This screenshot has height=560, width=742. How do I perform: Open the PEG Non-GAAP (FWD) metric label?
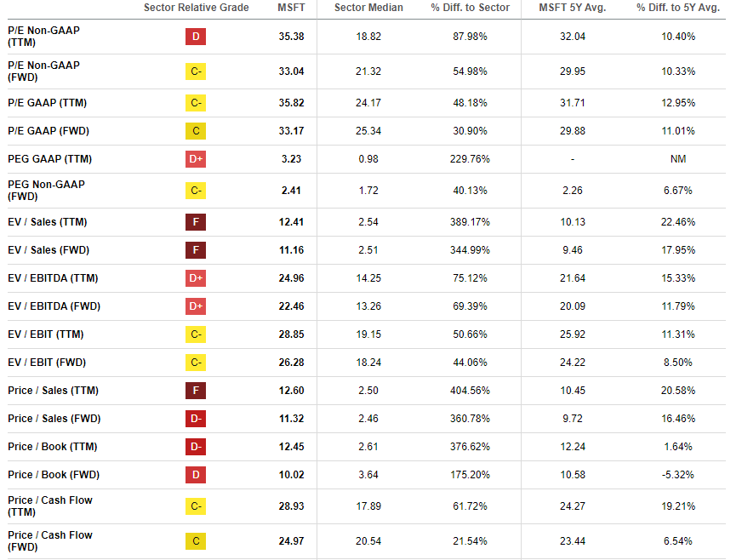tap(46, 191)
